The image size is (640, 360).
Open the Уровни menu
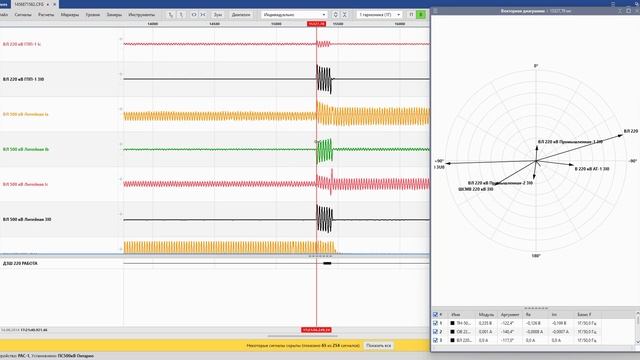click(x=93, y=15)
